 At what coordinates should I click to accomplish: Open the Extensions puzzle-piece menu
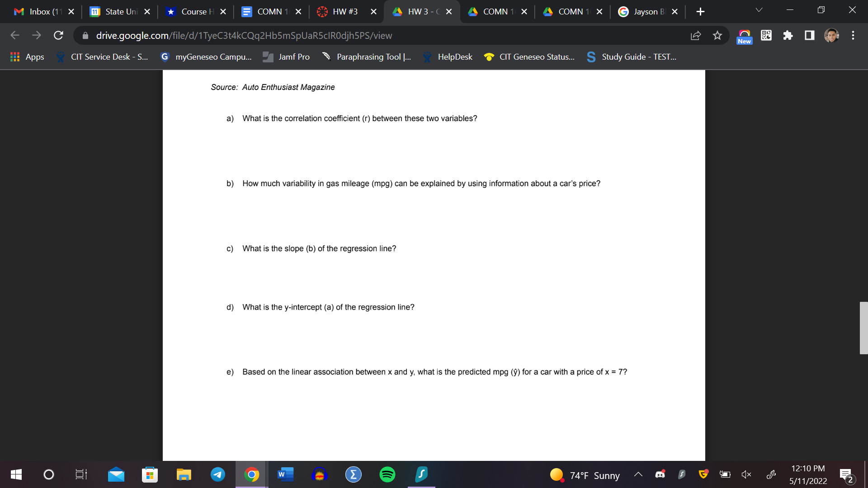[x=788, y=35]
